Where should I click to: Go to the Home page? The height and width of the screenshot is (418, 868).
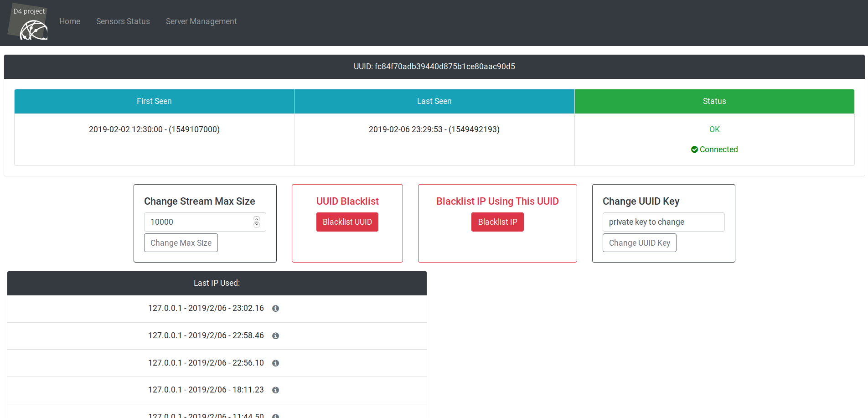point(70,21)
